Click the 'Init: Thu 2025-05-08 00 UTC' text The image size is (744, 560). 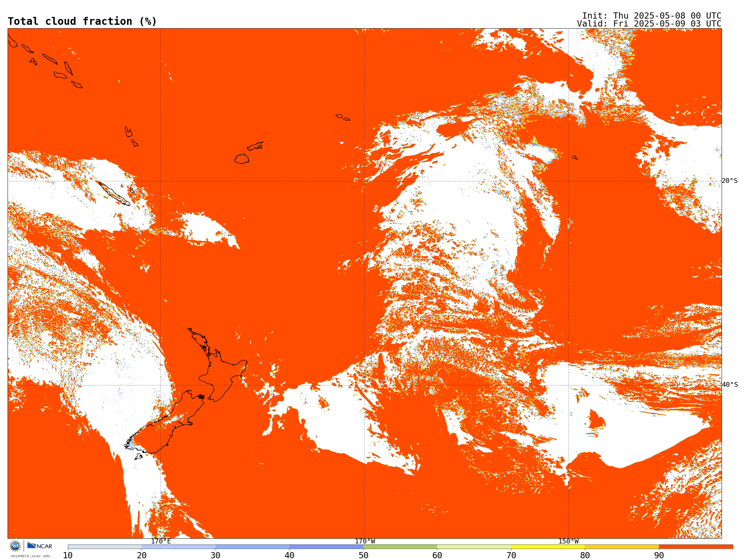[x=652, y=16]
